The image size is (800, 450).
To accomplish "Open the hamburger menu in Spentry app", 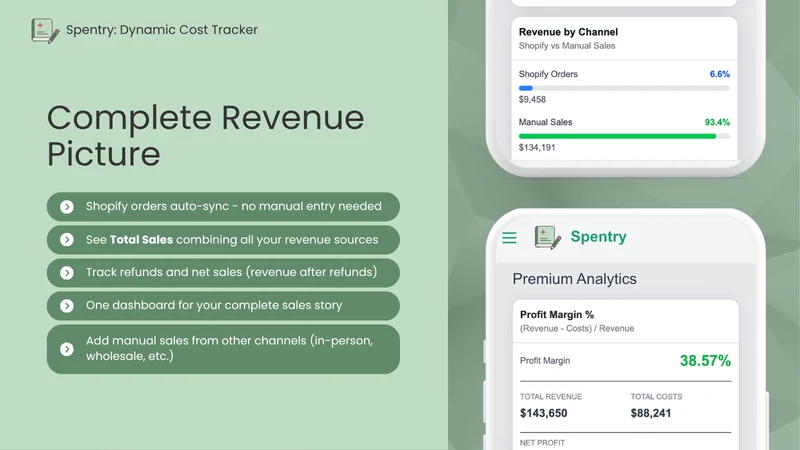I will 509,238.
